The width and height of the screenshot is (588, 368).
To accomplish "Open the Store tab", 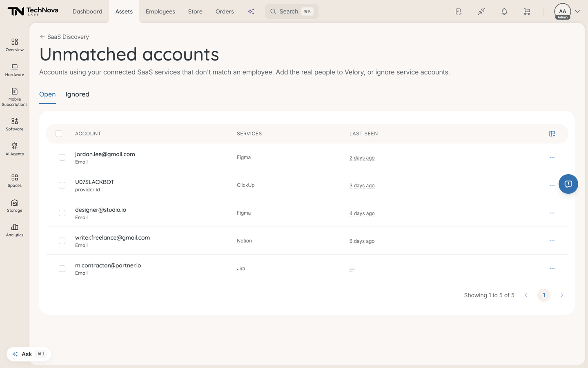I will pyautogui.click(x=195, y=11).
